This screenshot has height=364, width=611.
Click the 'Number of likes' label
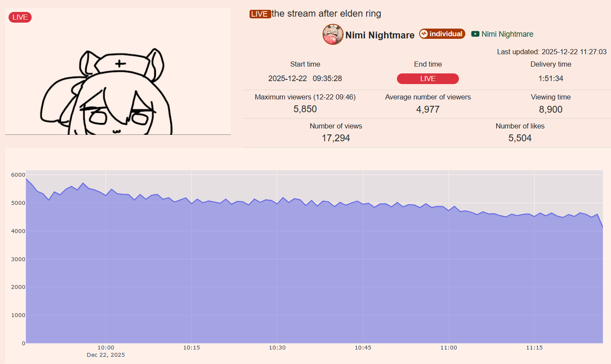(x=520, y=126)
